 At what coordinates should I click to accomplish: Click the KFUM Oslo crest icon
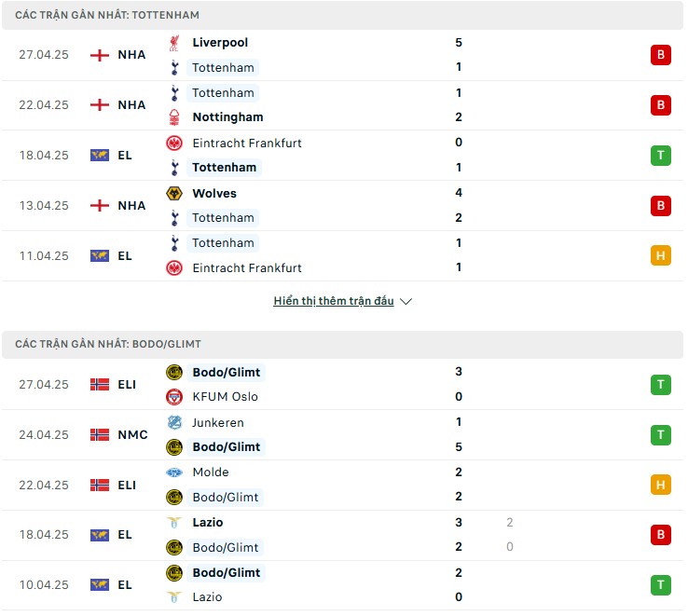pos(174,397)
